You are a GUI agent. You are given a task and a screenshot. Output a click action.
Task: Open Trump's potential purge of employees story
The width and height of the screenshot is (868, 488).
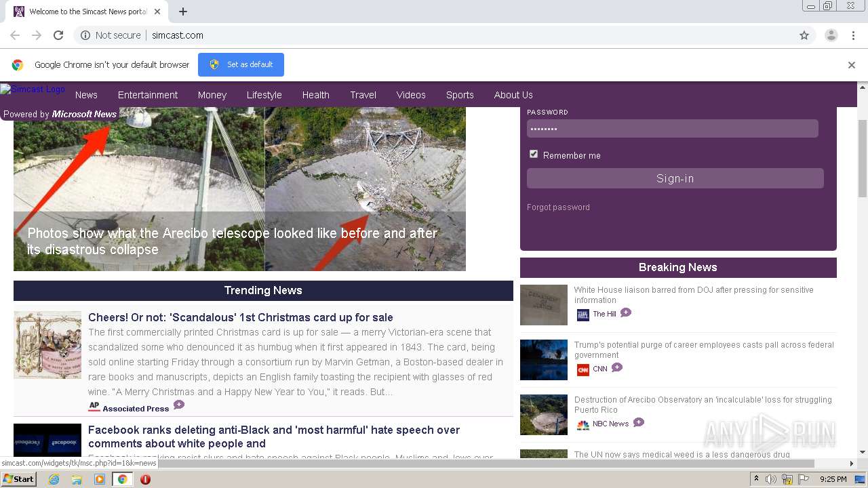(x=704, y=350)
